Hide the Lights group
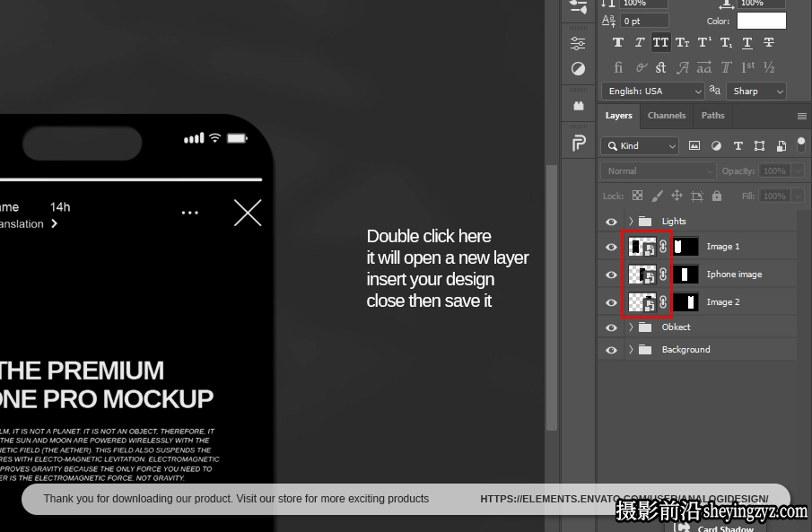This screenshot has height=532, width=812. pos(611,222)
